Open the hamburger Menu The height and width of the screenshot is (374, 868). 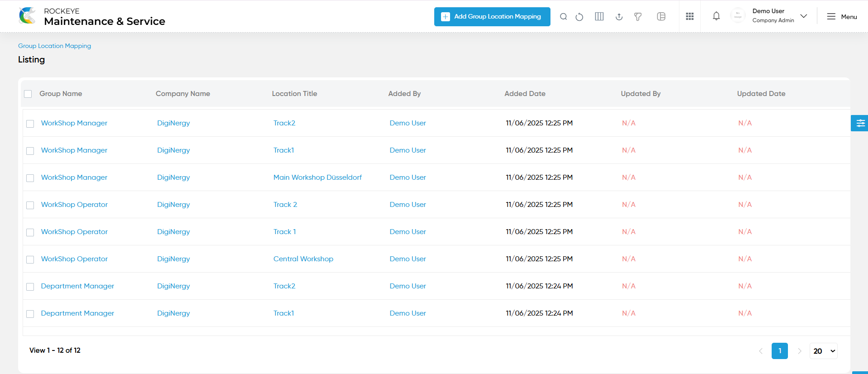tap(842, 17)
